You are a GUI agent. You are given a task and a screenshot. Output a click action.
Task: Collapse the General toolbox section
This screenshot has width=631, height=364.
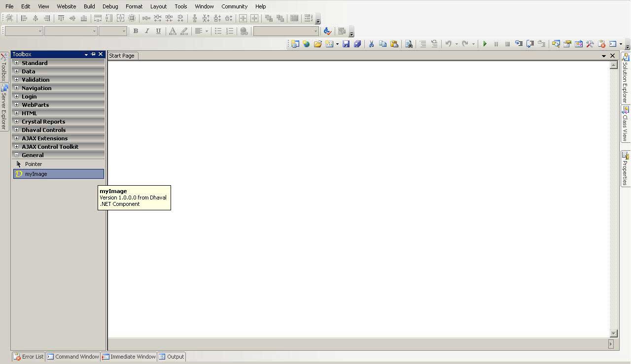click(x=16, y=155)
